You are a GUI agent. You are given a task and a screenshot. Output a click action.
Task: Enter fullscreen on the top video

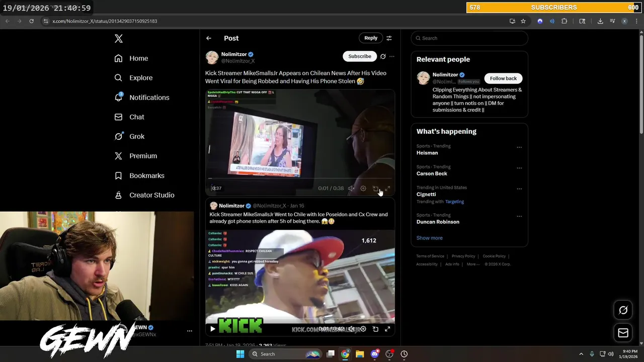pos(387,189)
